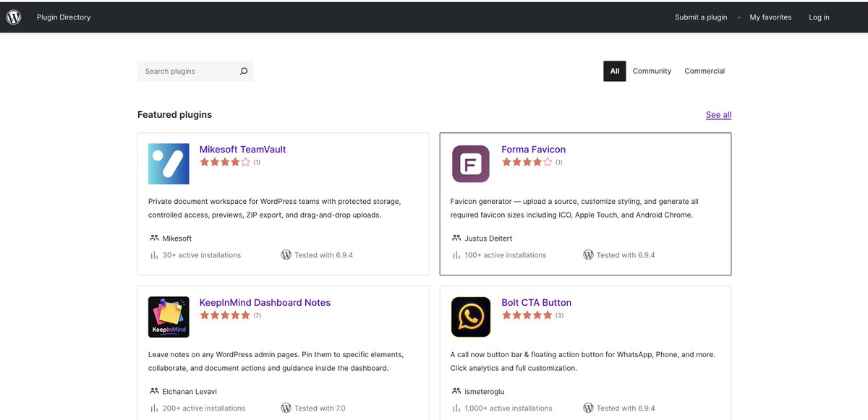Click 30+ active installations text
The image size is (868, 420).
pos(202,255)
